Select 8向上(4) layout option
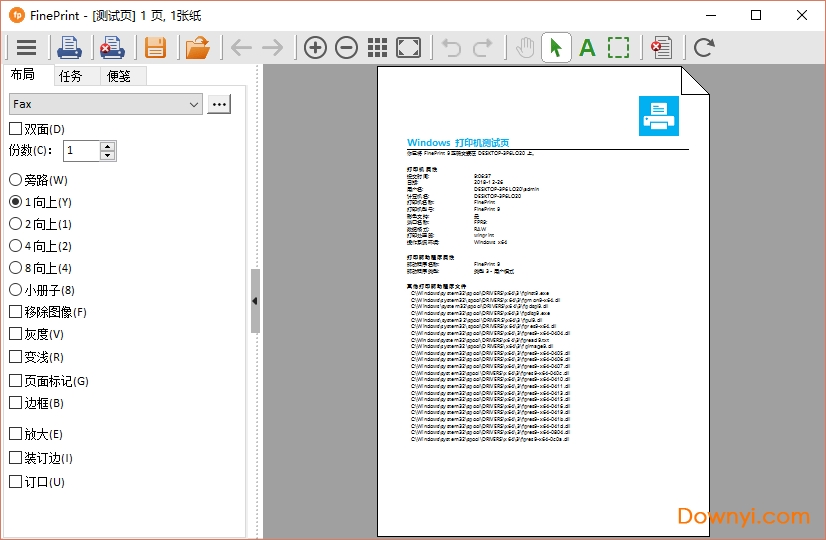This screenshot has width=826, height=540. [x=15, y=268]
